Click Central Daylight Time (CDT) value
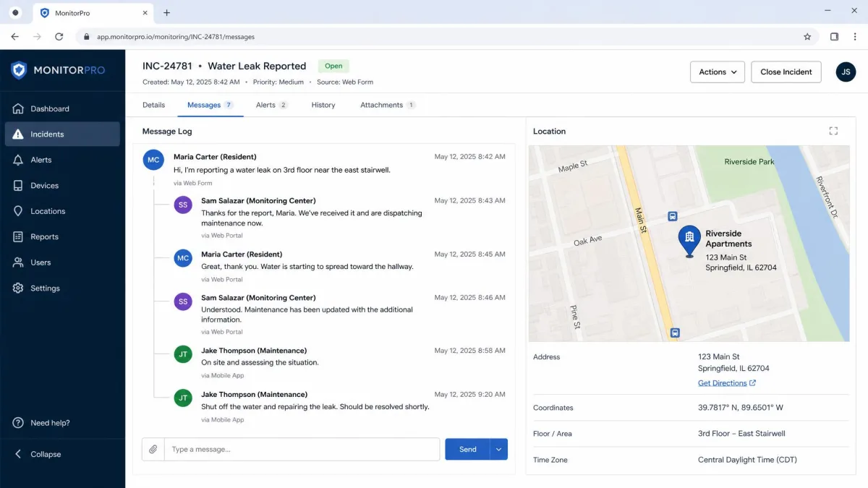Screen dimensions: 868x488 point(747,460)
